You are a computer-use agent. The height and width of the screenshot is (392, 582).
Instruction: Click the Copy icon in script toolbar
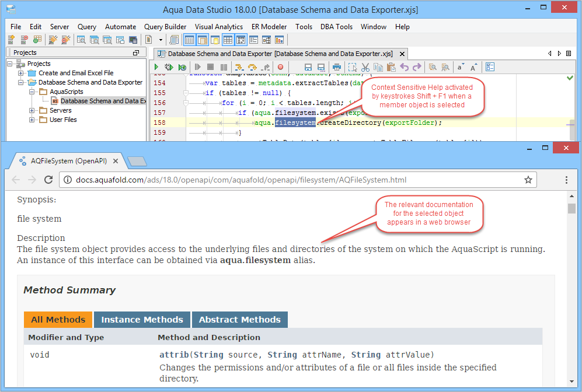[378, 67]
